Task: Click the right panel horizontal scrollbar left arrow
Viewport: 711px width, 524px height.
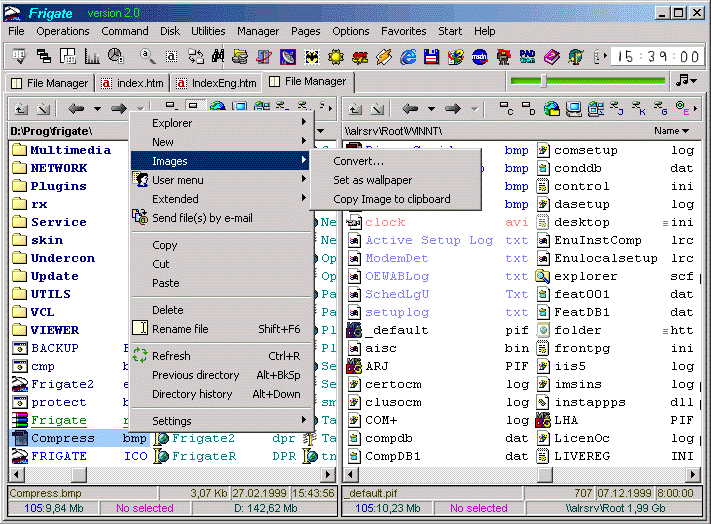Action: coord(350,475)
